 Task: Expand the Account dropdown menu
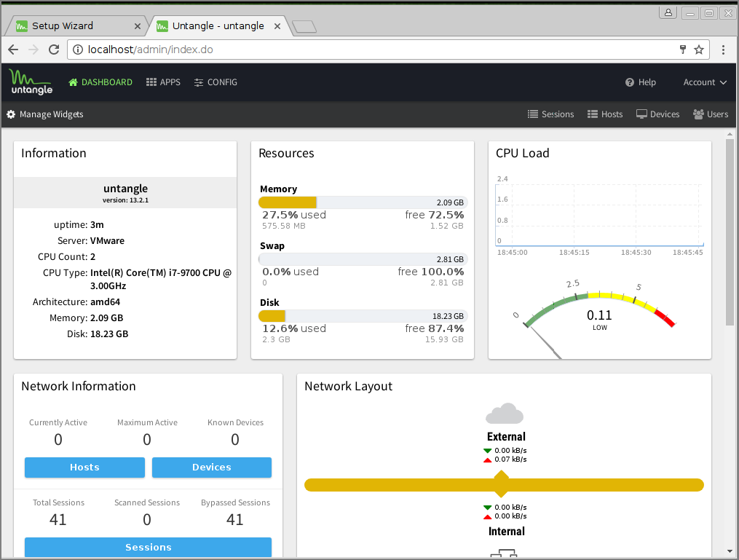tap(705, 82)
